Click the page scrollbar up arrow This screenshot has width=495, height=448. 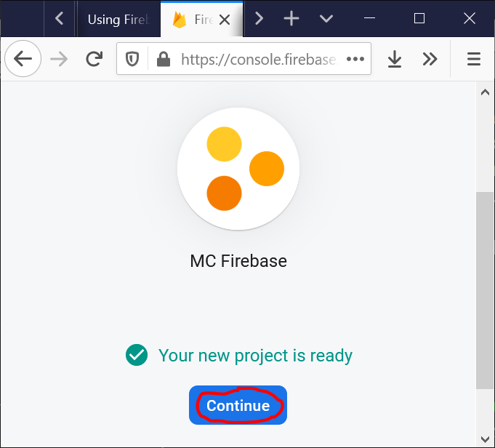tap(484, 92)
